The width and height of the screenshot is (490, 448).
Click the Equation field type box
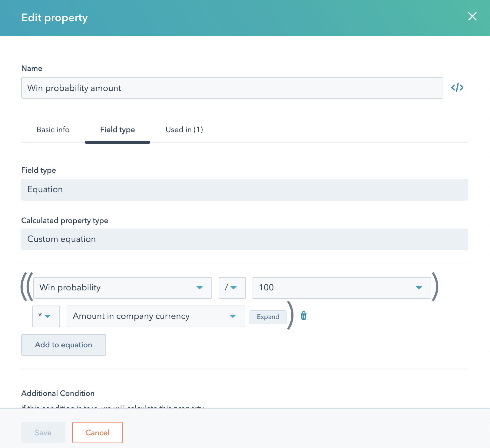(244, 190)
